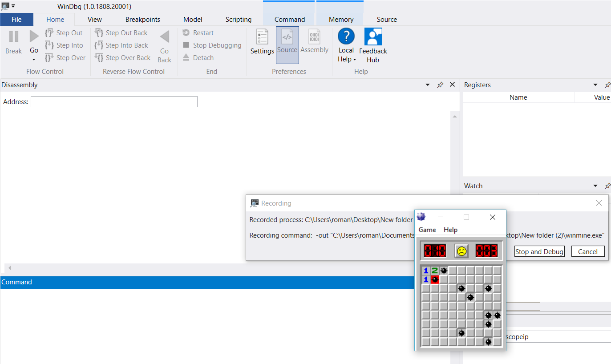
Task: Open the File menu tab
Action: tap(16, 20)
